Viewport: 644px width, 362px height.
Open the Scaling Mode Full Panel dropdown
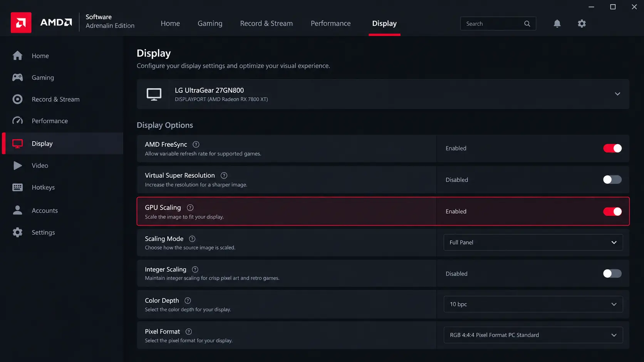tap(533, 242)
